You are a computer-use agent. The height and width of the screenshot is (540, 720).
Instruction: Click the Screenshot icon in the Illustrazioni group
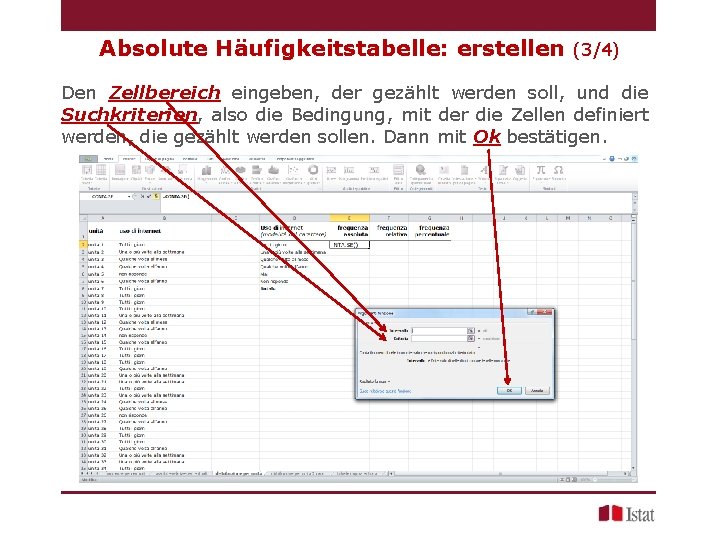tap(182, 170)
